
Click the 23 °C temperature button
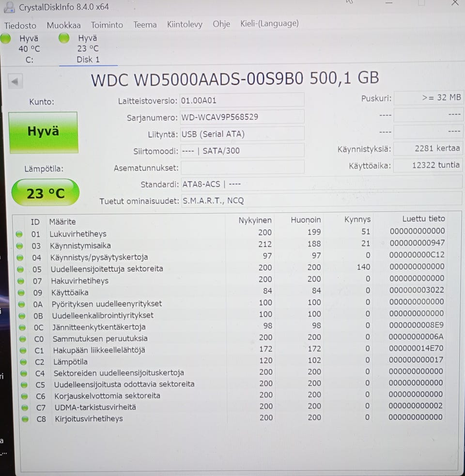(x=46, y=192)
